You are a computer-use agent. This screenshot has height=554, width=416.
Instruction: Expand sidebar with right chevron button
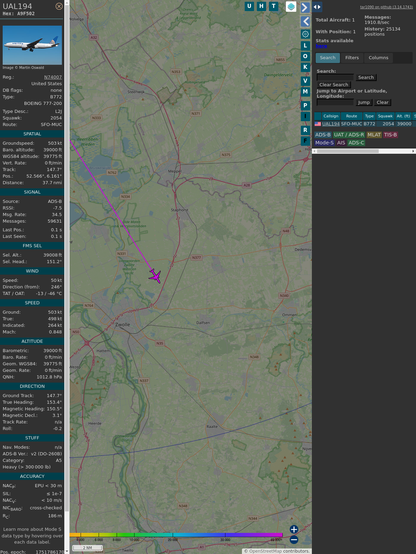(x=305, y=7)
